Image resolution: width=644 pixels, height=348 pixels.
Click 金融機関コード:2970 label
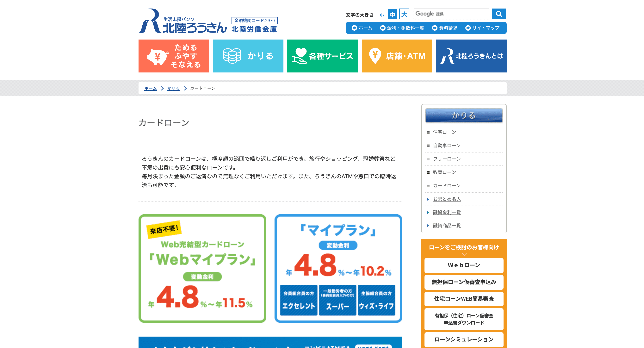coord(255,21)
